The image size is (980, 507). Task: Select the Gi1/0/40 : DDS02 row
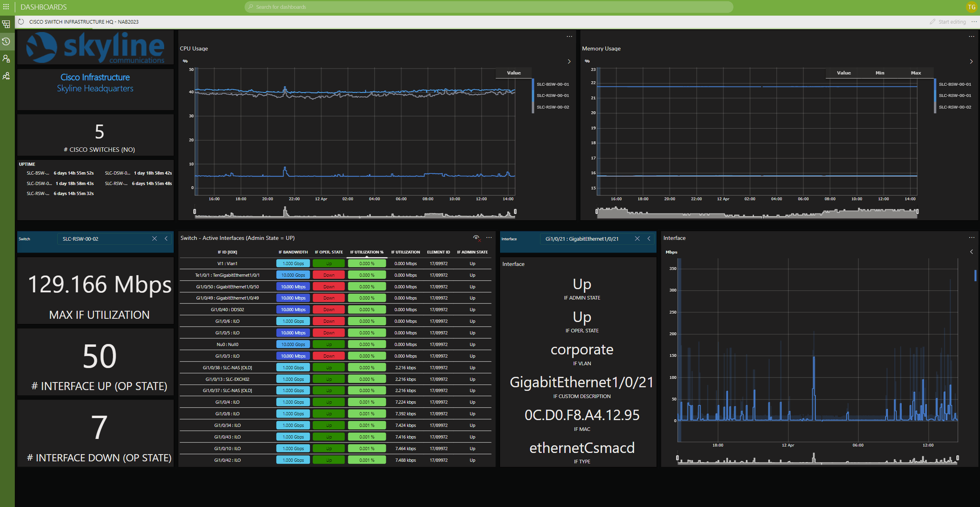tap(335, 310)
